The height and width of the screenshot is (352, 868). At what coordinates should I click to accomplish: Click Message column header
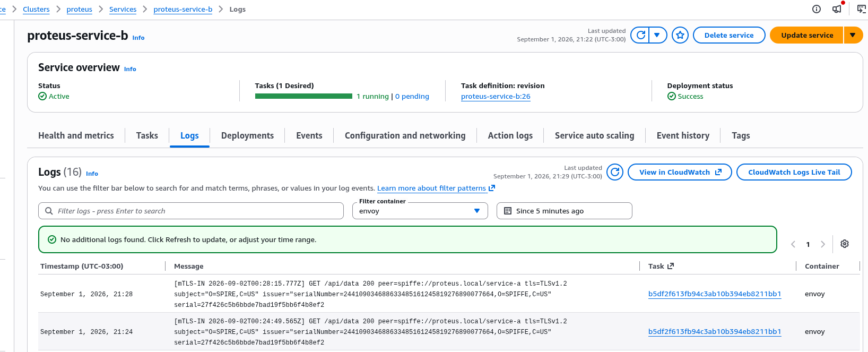point(189,266)
